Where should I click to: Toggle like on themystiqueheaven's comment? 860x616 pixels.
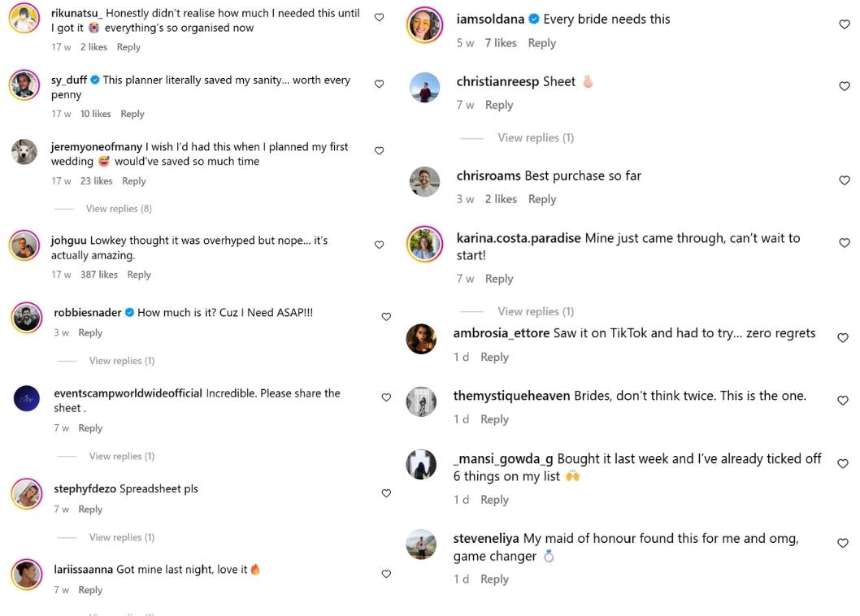point(843,401)
